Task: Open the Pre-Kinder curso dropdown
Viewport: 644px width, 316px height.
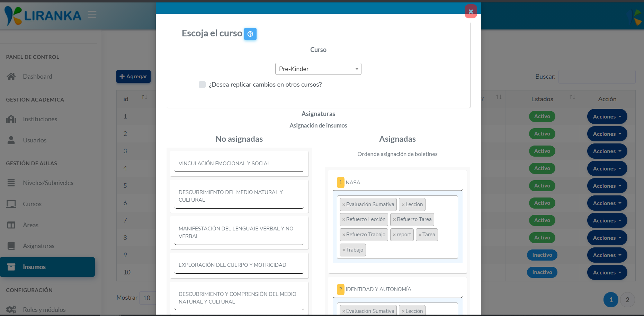Action: pyautogui.click(x=318, y=69)
